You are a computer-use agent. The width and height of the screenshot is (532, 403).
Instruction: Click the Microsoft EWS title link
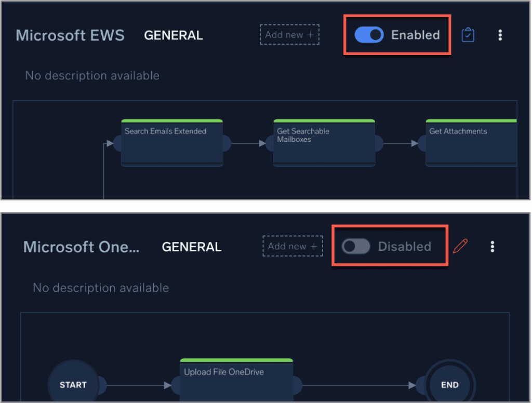pyautogui.click(x=70, y=35)
